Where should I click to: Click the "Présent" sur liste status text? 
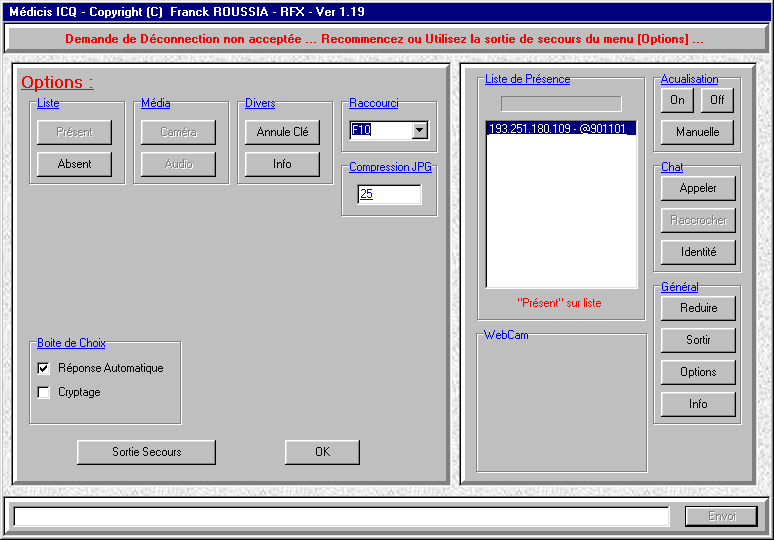(559, 303)
